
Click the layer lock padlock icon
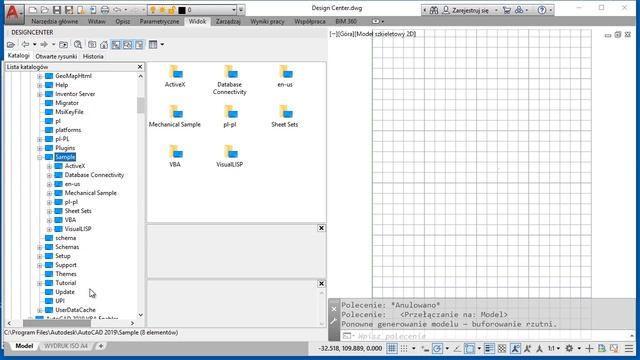172,10
